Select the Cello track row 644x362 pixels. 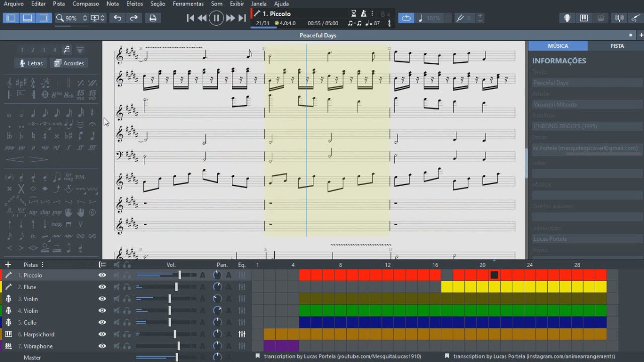click(126, 322)
